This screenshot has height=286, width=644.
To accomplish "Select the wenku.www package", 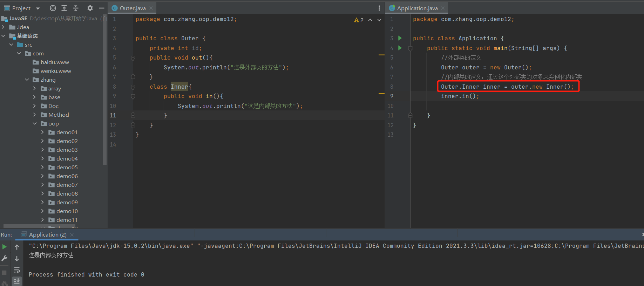I will click(x=56, y=71).
